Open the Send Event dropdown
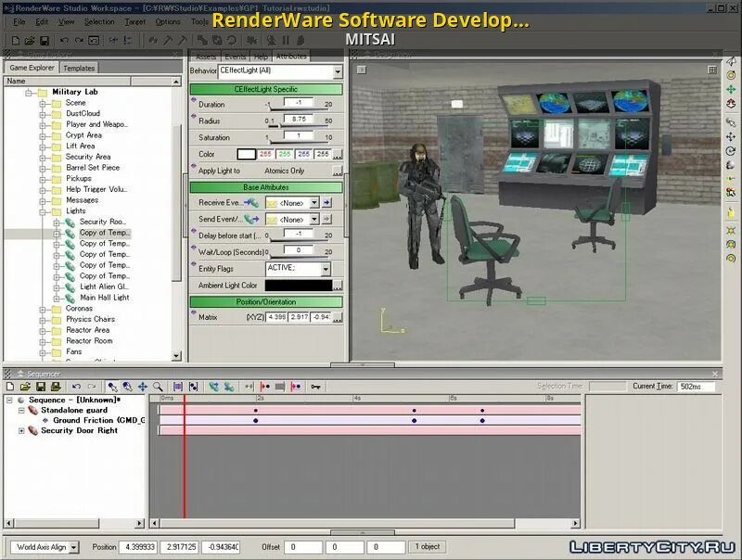The image size is (742, 560). tap(314, 220)
